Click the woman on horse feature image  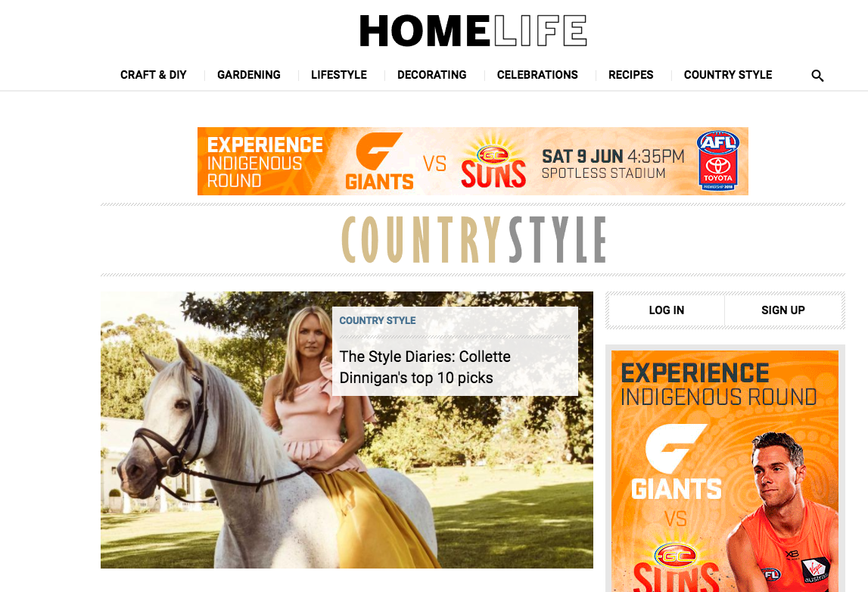(347, 430)
